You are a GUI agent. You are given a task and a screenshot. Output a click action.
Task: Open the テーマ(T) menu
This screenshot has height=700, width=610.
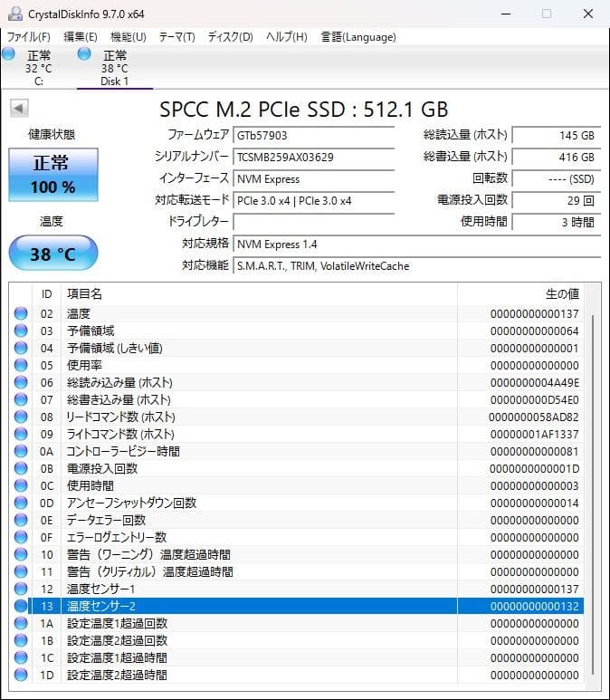pyautogui.click(x=177, y=37)
